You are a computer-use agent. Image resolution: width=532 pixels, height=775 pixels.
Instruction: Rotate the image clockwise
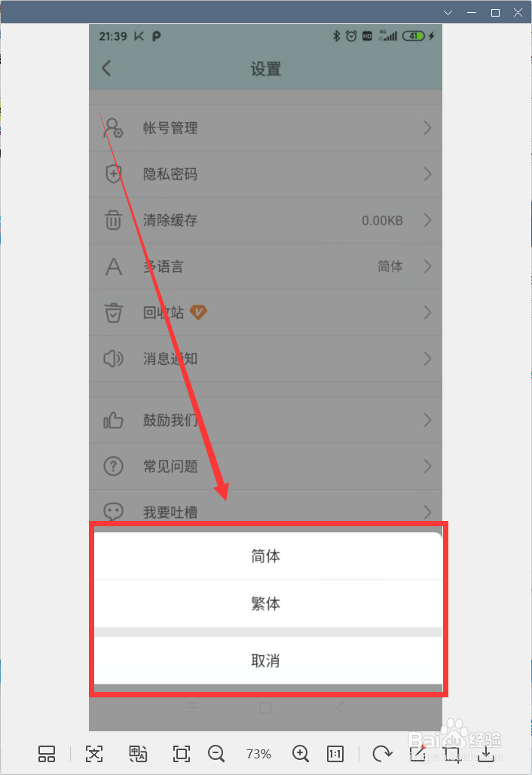[382, 754]
